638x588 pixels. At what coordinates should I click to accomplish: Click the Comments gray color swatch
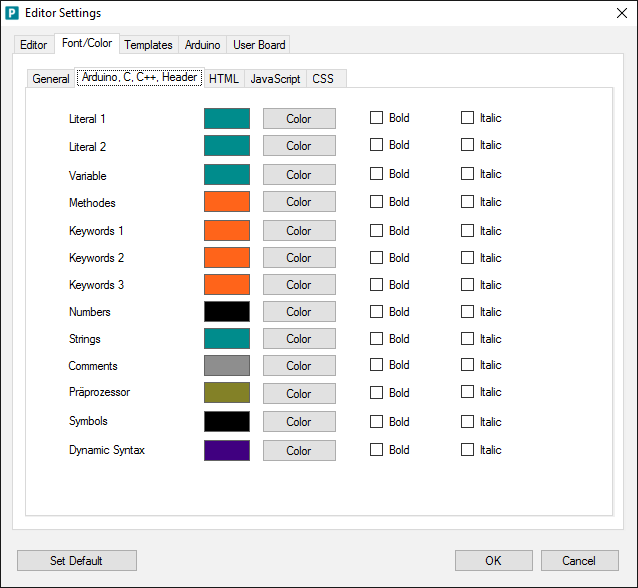point(227,366)
